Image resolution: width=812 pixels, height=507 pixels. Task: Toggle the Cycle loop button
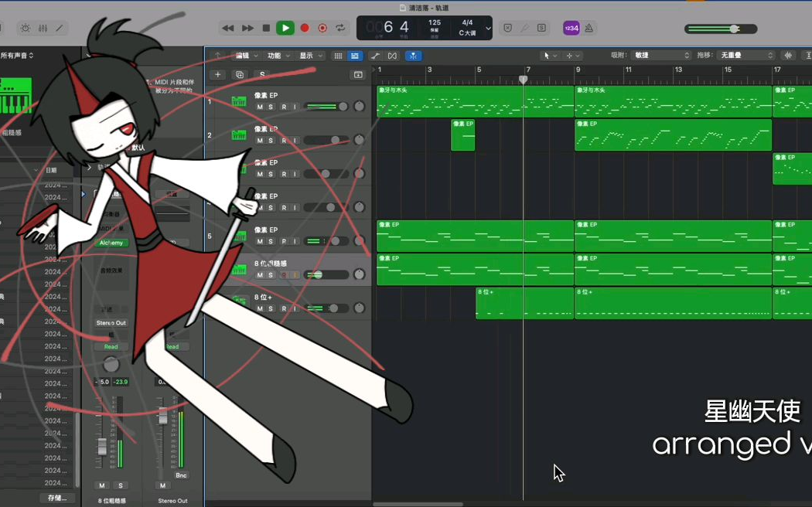340,28
